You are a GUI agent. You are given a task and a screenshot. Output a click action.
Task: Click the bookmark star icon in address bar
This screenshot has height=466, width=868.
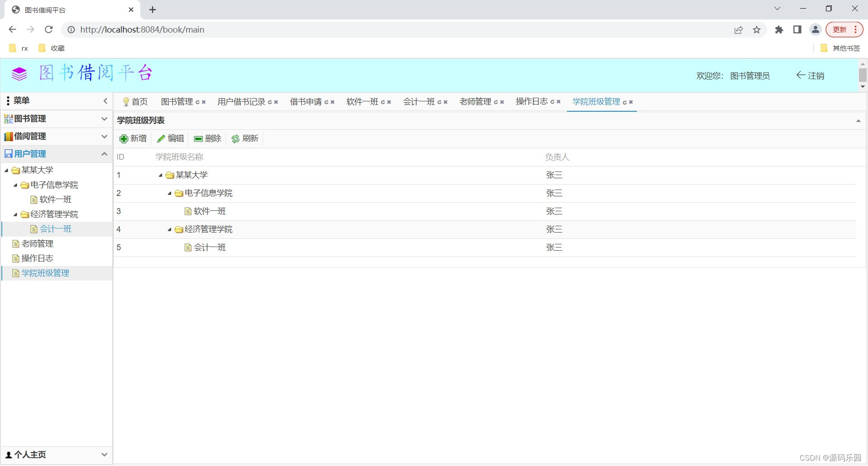(x=757, y=29)
